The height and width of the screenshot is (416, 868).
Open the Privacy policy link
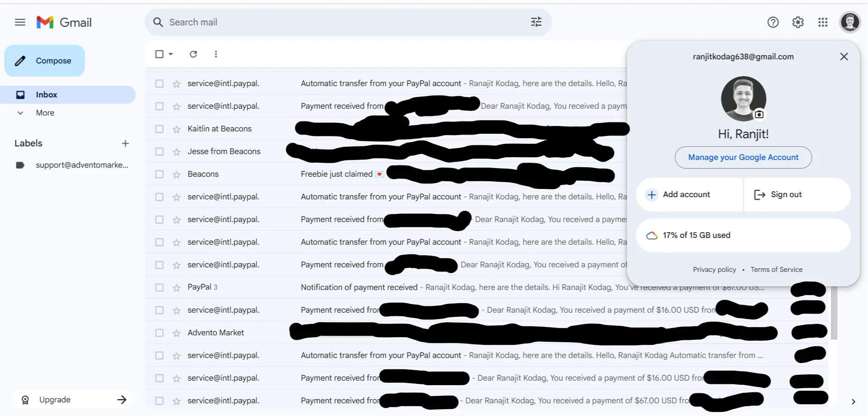pos(715,270)
